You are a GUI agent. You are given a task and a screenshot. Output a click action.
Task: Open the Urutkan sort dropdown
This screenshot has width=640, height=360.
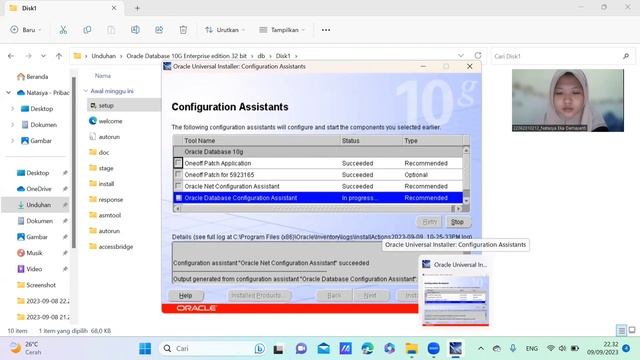(x=225, y=30)
